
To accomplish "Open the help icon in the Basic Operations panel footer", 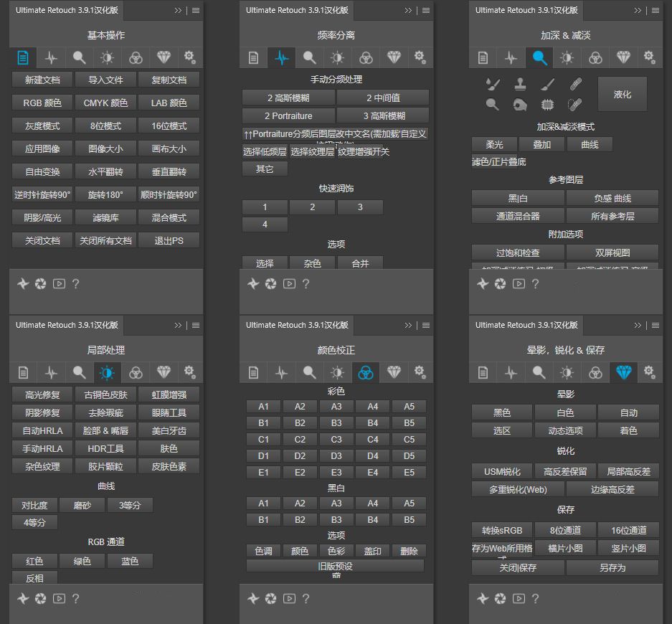I will click(76, 284).
